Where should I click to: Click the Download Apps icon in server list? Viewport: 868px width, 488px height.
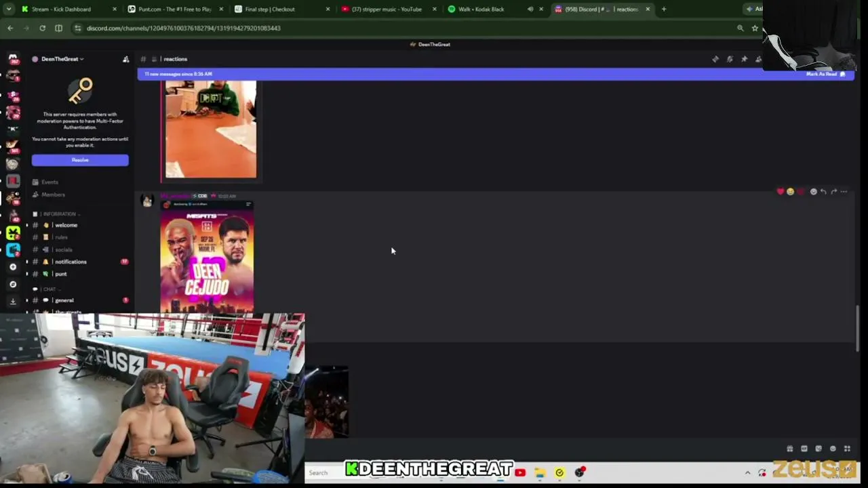(x=13, y=302)
